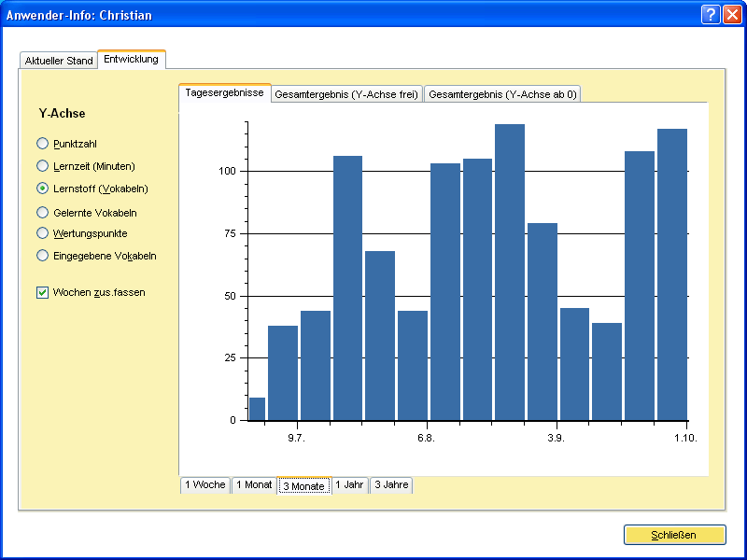
Task: Click the tallest bar in the chart
Action: click(x=510, y=272)
